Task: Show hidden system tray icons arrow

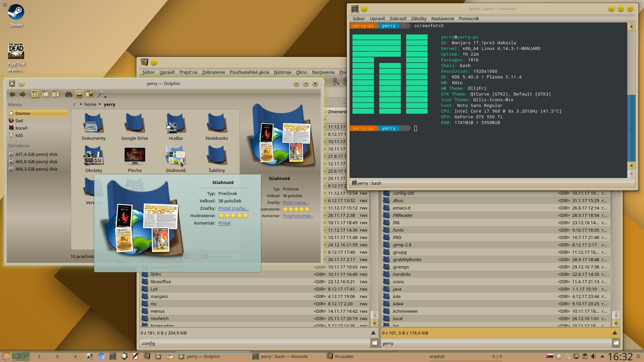Action: [x=602, y=356]
